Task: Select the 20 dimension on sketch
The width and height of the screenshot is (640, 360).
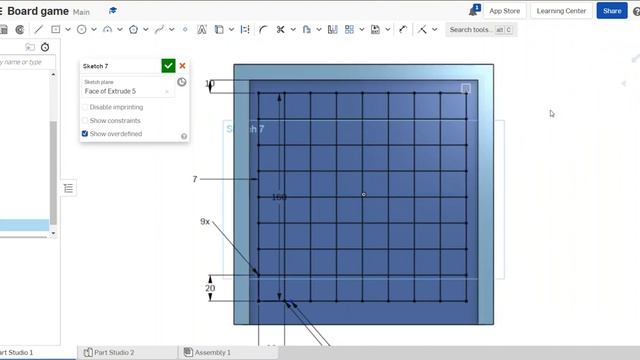Action: [210, 288]
